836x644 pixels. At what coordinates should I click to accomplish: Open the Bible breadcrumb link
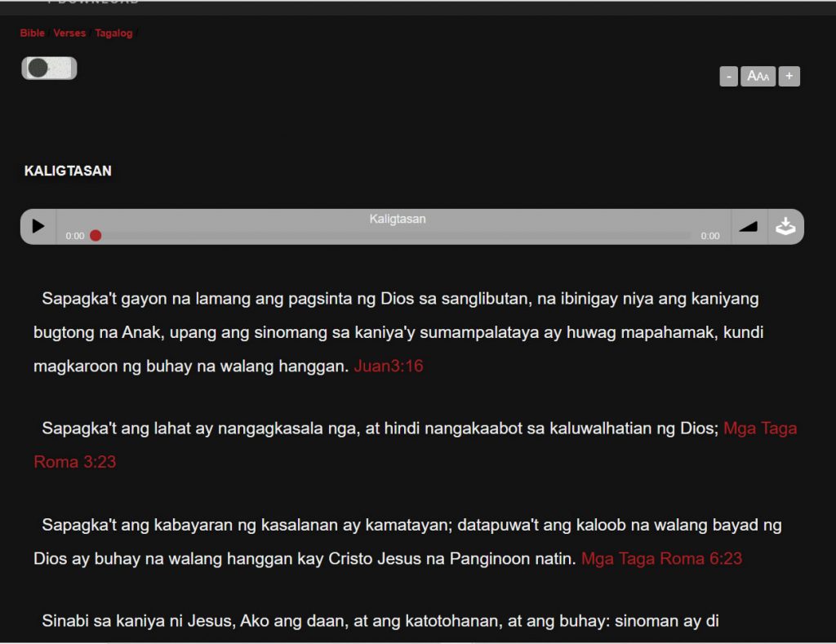point(33,33)
